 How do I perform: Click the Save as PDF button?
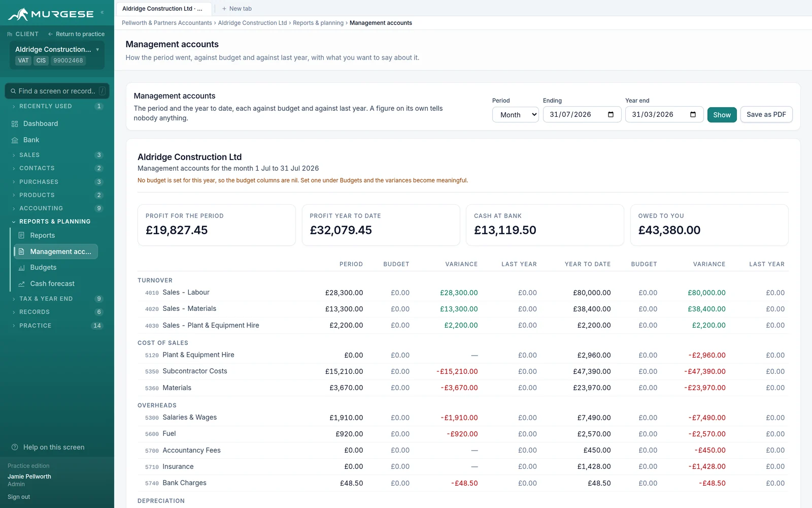pyautogui.click(x=766, y=115)
